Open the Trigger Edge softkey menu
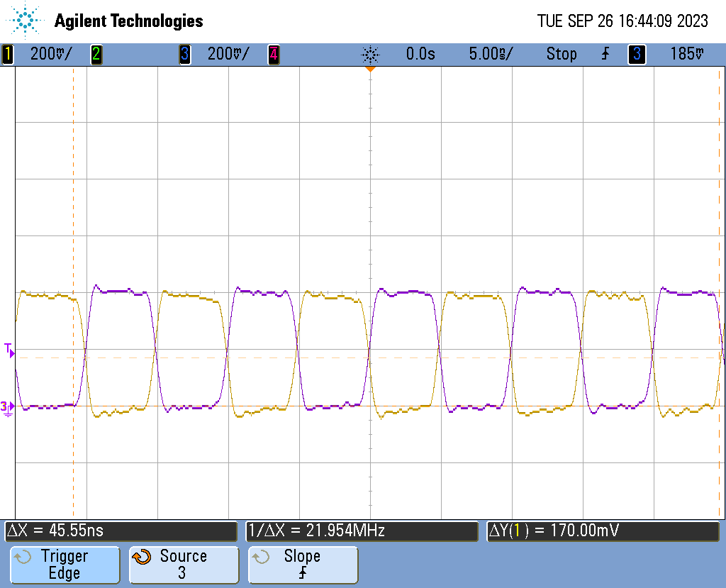 point(65,565)
